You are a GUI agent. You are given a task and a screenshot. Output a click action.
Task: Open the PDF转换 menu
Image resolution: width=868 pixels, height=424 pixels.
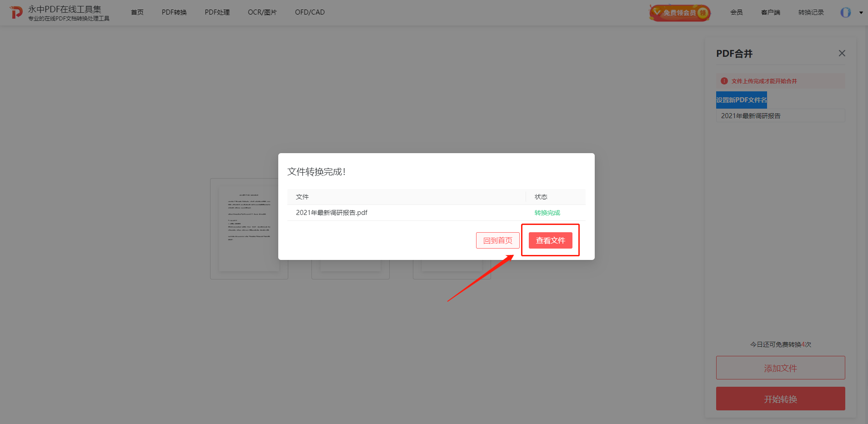click(x=174, y=12)
